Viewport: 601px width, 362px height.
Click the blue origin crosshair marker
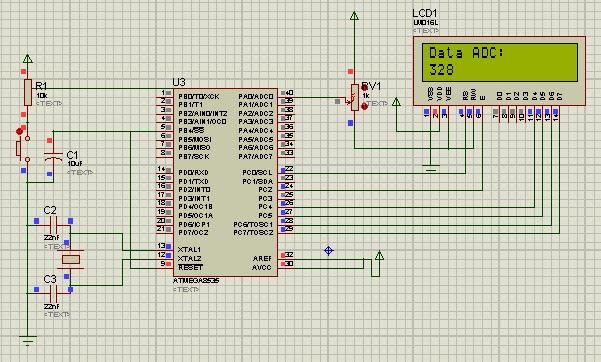click(x=328, y=251)
